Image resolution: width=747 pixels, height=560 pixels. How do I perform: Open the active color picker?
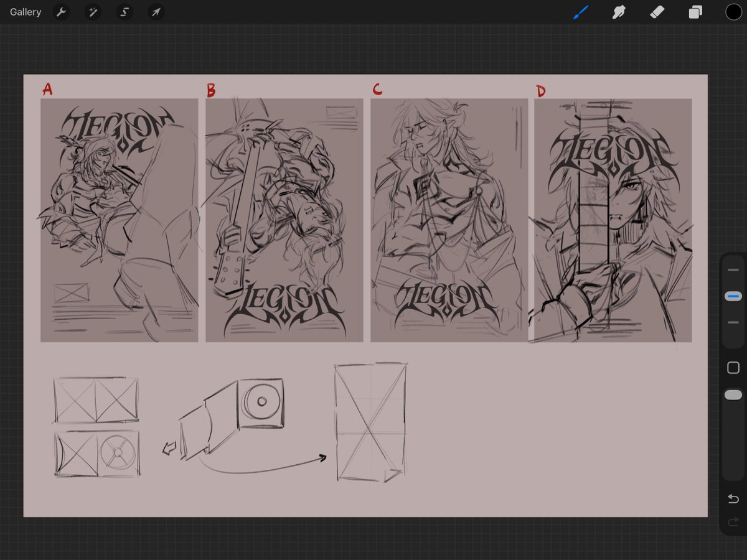(733, 12)
